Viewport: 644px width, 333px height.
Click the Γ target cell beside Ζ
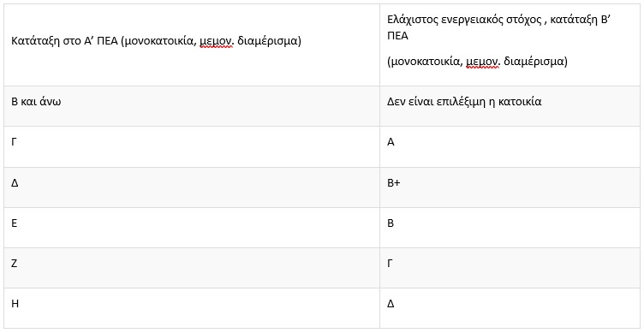510,268
